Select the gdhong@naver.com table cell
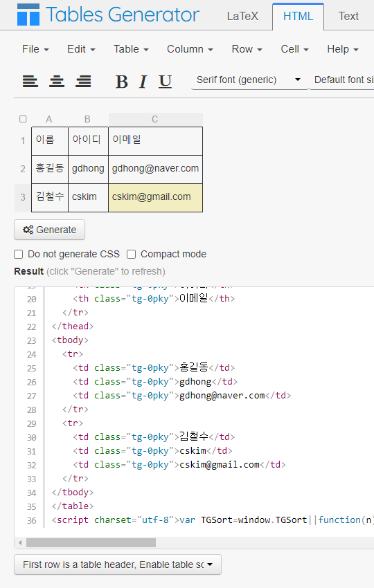This screenshot has height=588, width=374. [x=155, y=169]
